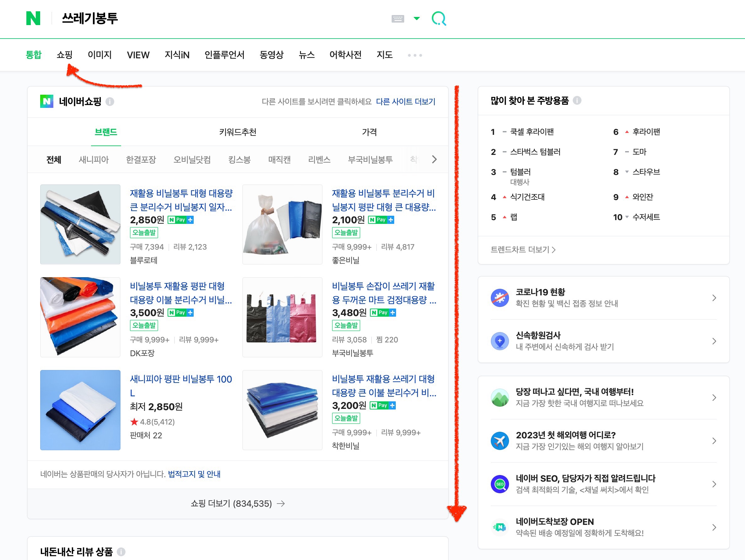Click the search box containing 쓰레기봉투

(x=222, y=18)
